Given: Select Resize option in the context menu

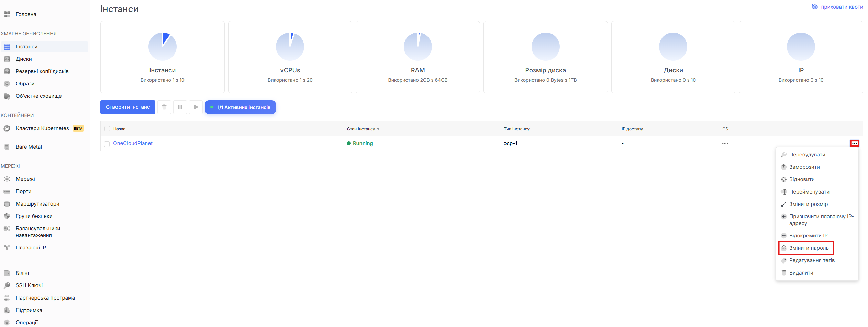Looking at the screenshot, I should (808, 204).
